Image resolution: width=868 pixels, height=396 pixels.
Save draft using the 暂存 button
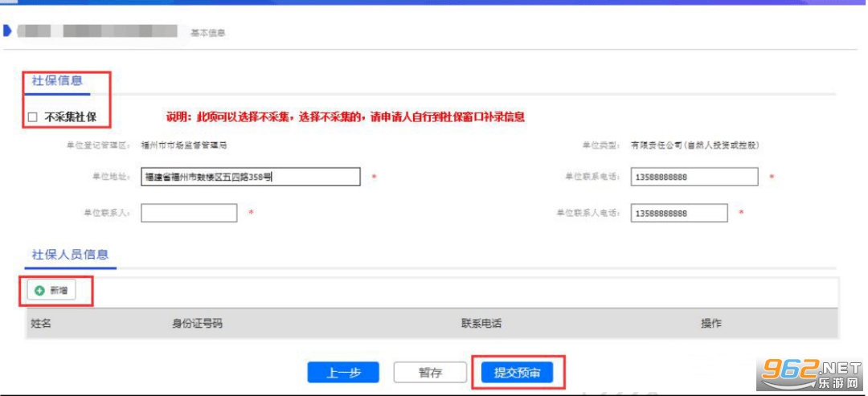tap(430, 373)
